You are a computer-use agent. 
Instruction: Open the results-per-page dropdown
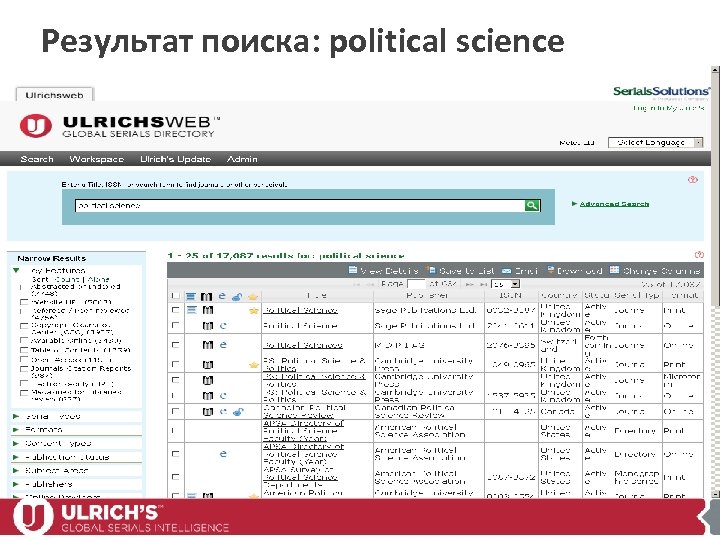[505, 284]
